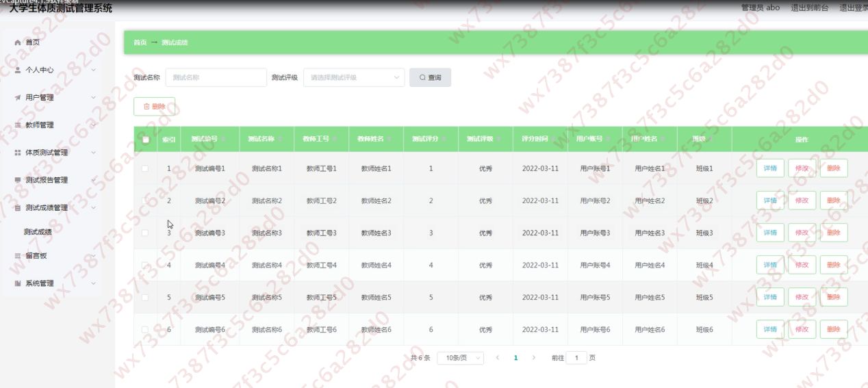
Task: Collapse 测试成绩管理 using its chevron
Action: 93,207
